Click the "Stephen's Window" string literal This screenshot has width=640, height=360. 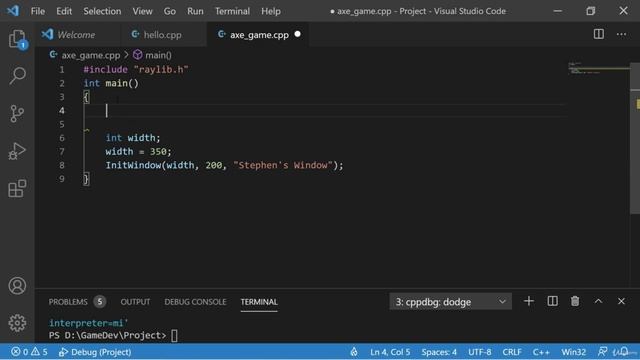pos(283,165)
